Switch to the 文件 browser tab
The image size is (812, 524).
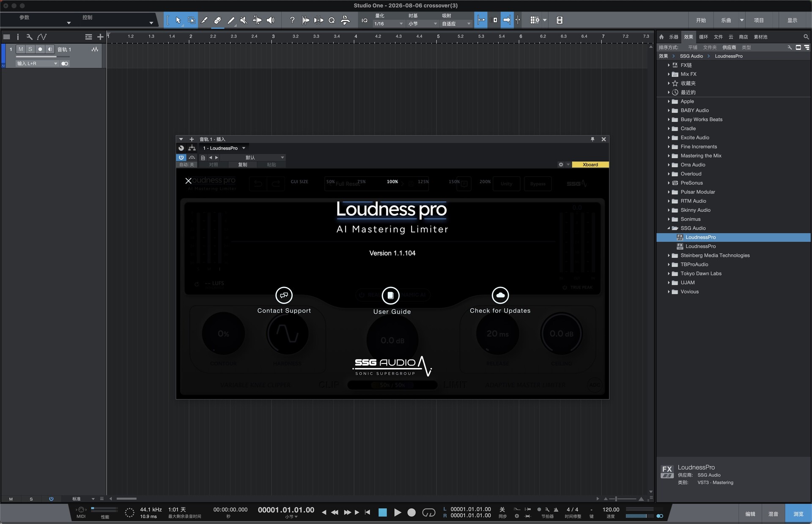718,37
